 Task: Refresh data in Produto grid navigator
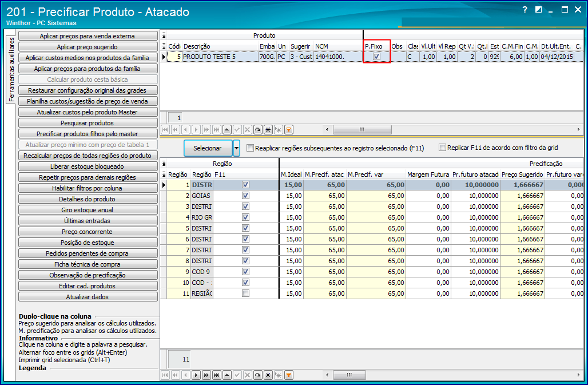(x=258, y=130)
